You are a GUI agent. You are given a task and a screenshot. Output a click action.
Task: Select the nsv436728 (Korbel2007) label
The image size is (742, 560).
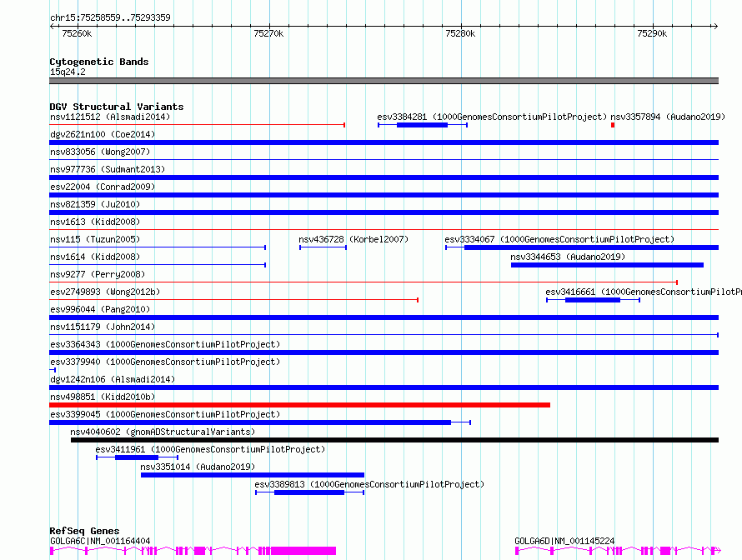[x=353, y=239]
